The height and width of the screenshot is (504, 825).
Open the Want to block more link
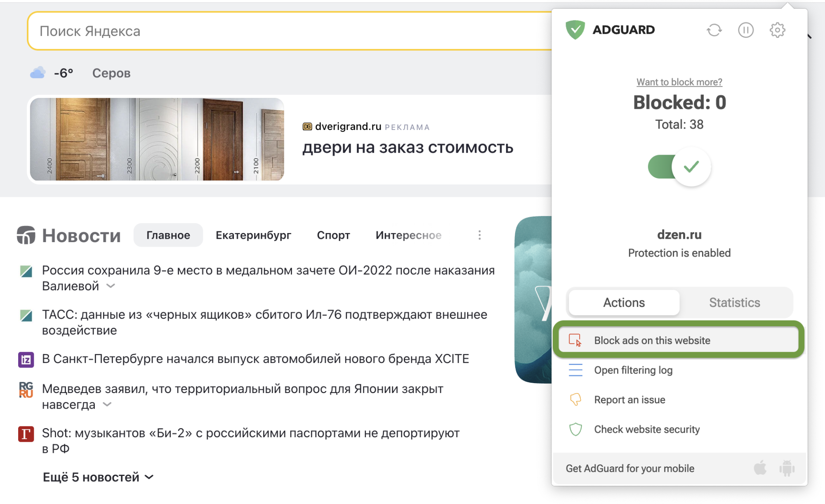coord(679,82)
